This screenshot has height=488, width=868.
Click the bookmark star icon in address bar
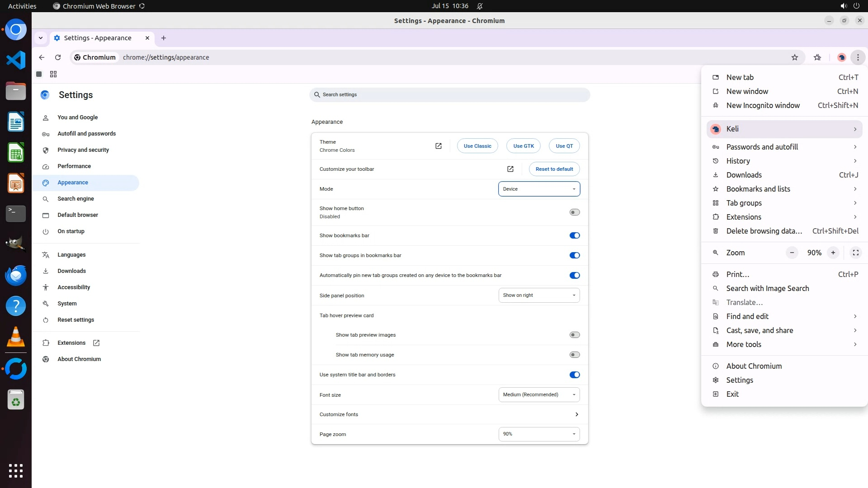click(x=795, y=57)
